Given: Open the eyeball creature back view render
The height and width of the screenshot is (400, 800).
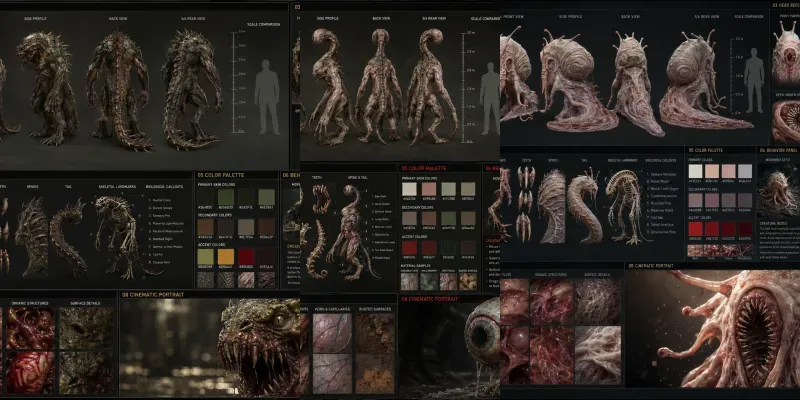Looking at the screenshot, I should click(379, 87).
